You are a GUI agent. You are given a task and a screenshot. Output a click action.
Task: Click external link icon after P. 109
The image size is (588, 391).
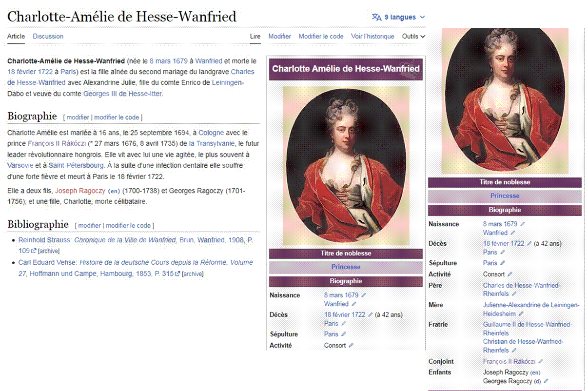tap(34, 251)
